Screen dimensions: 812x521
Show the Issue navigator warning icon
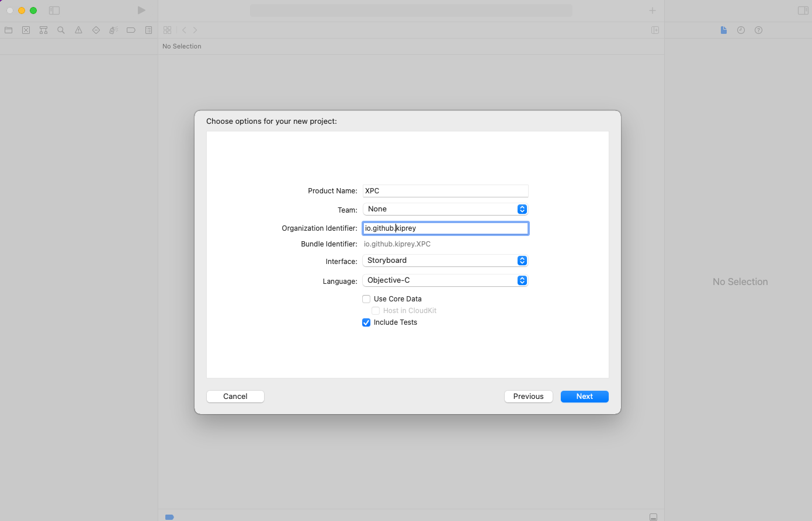(78, 30)
